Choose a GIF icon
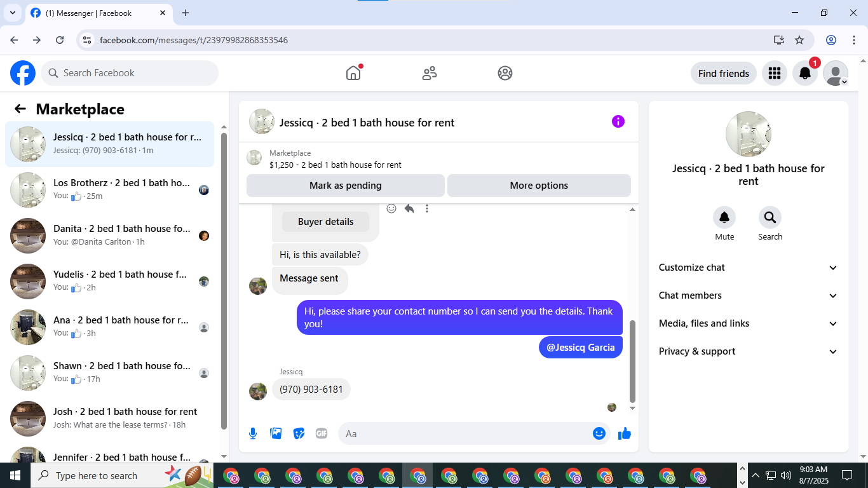The image size is (868, 488). tap(322, 433)
